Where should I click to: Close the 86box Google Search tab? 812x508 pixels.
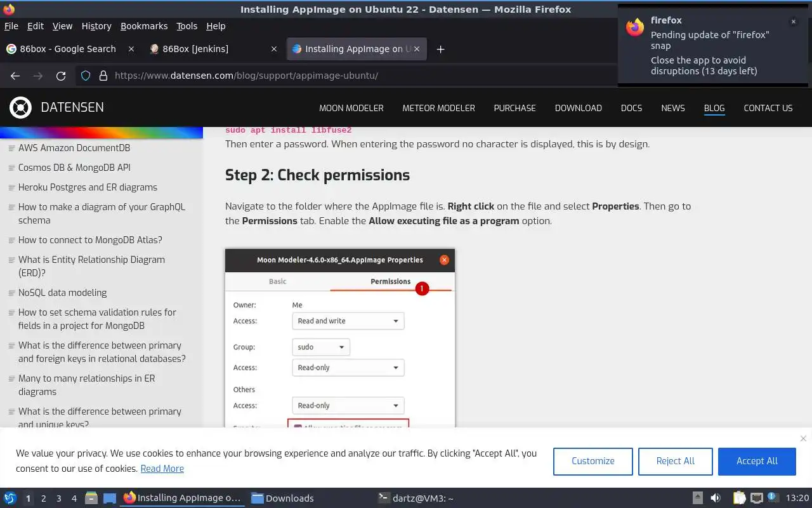[131, 49]
